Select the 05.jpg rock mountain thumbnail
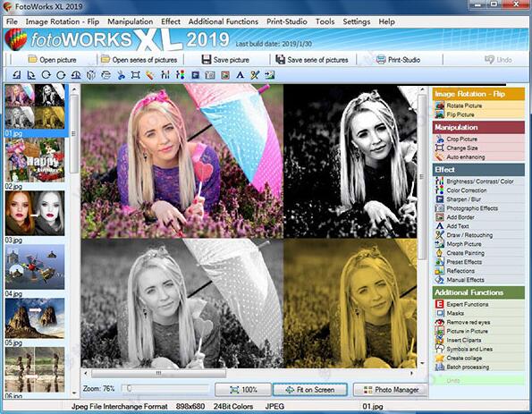Viewport: 532px width, 414px height. pos(35,318)
